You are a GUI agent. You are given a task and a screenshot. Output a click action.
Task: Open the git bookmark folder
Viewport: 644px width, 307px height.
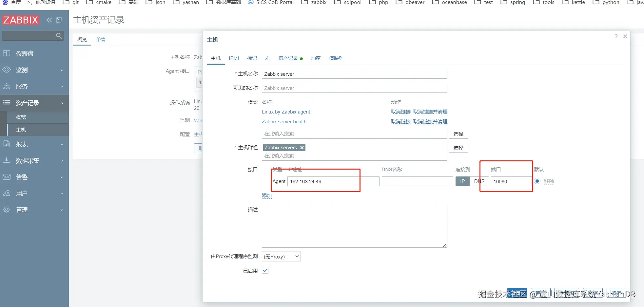click(71, 2)
